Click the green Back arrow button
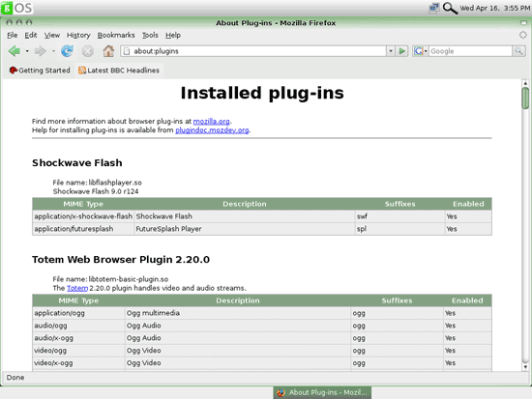Viewport: 532px width, 399px height. coord(15,51)
